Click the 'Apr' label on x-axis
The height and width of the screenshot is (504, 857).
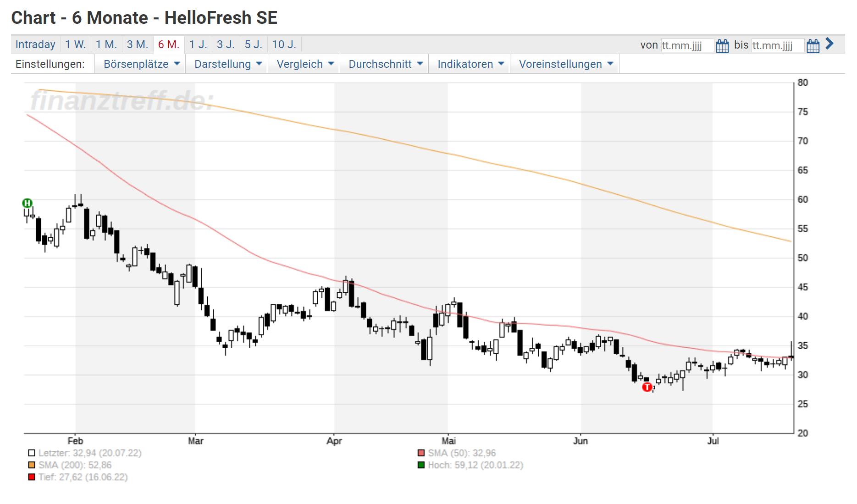334,441
